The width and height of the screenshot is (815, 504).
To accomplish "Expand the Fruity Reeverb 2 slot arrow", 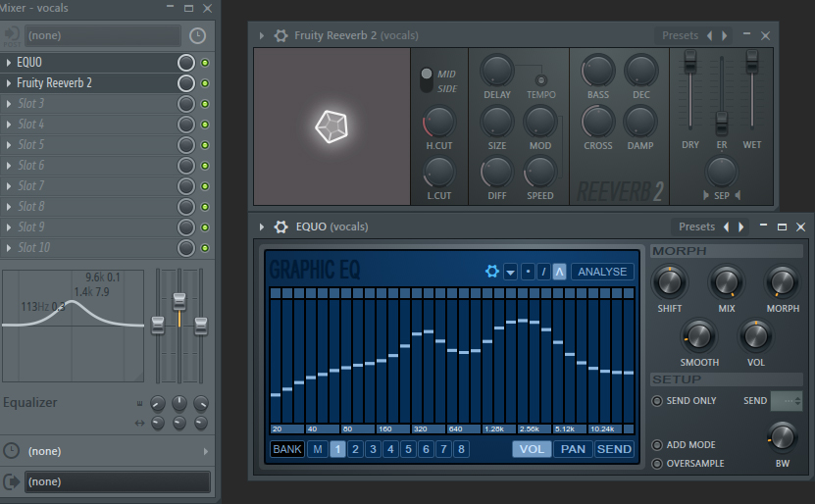I will click(8, 83).
